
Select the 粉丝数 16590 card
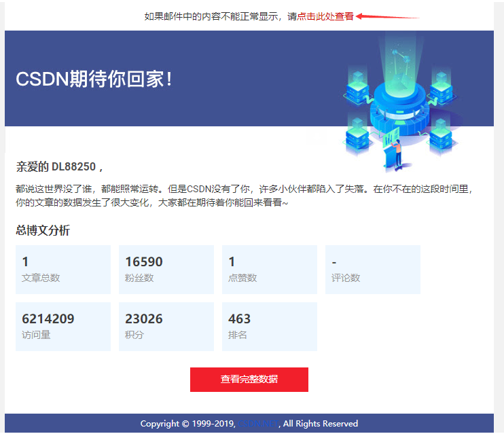click(x=166, y=270)
